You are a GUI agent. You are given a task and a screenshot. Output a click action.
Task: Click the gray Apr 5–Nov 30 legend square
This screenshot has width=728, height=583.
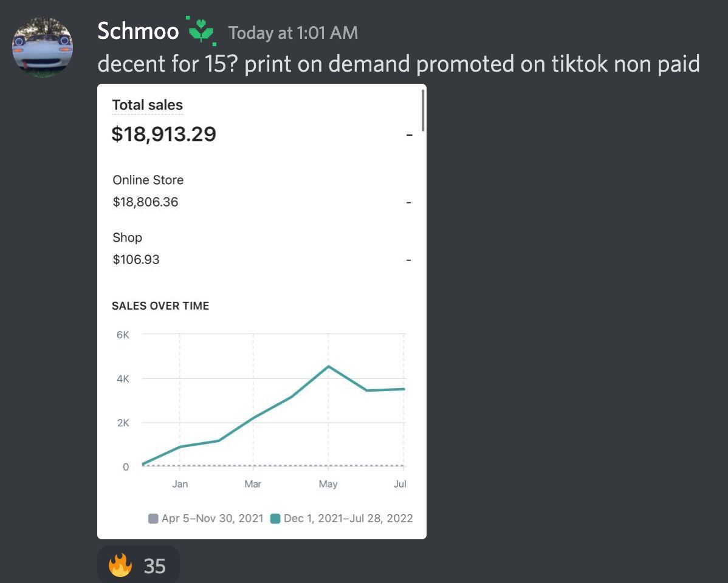[x=154, y=519]
